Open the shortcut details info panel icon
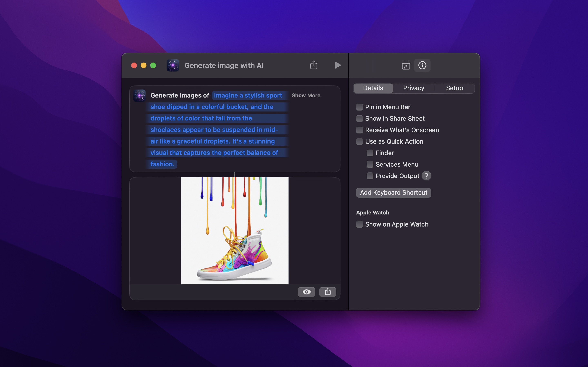The width and height of the screenshot is (588, 367). pos(422,65)
